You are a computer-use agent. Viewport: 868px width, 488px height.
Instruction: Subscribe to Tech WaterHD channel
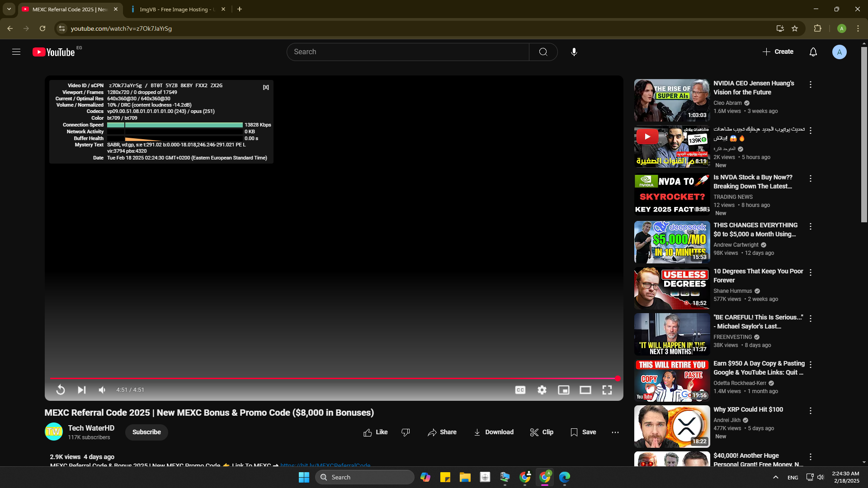coord(146,432)
